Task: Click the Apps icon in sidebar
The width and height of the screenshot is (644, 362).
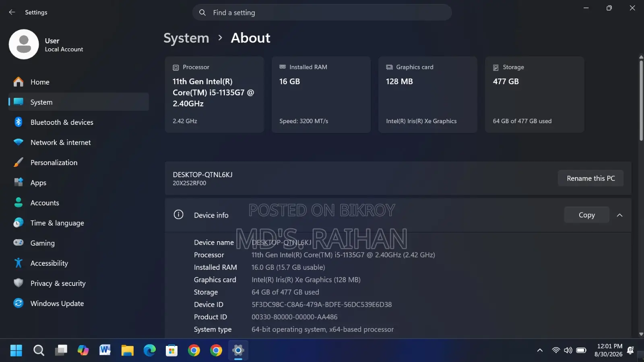Action: [19, 182]
